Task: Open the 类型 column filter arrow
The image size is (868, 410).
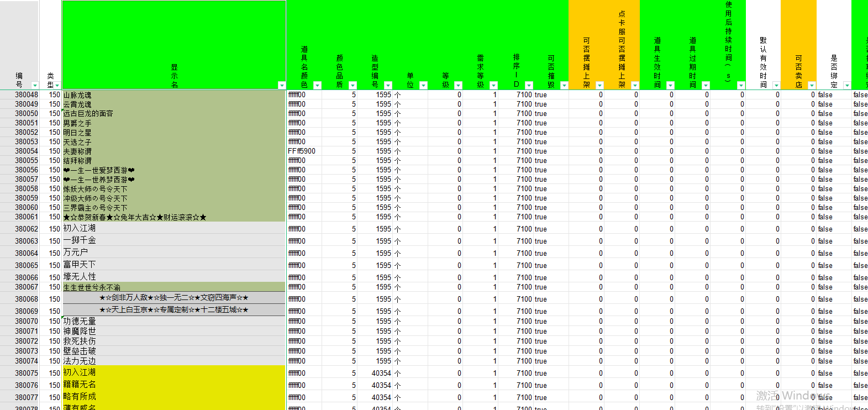Action: coord(57,85)
